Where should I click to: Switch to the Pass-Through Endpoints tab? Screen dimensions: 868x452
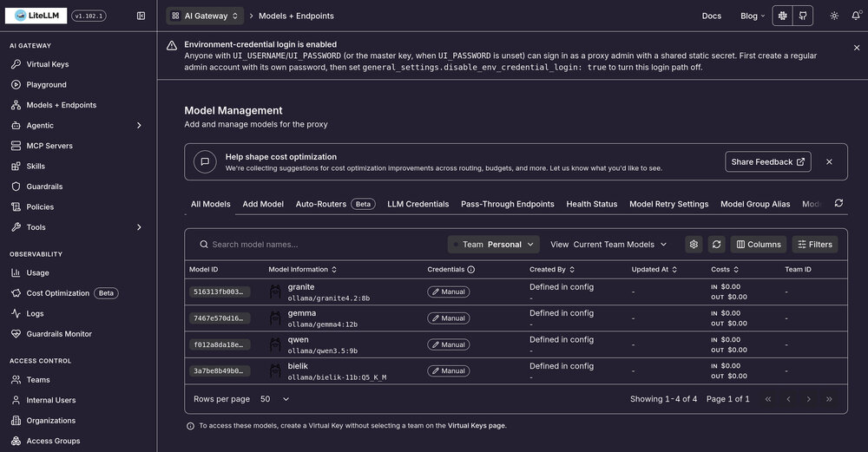pos(508,204)
